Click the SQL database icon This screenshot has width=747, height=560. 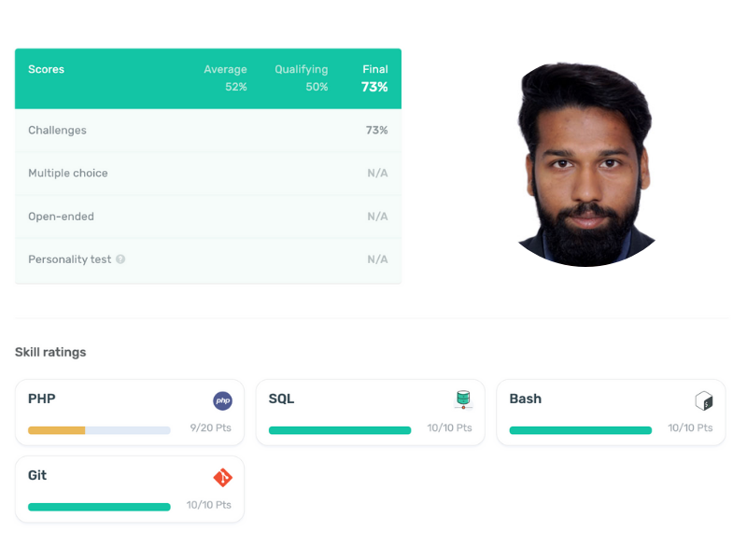point(463,399)
